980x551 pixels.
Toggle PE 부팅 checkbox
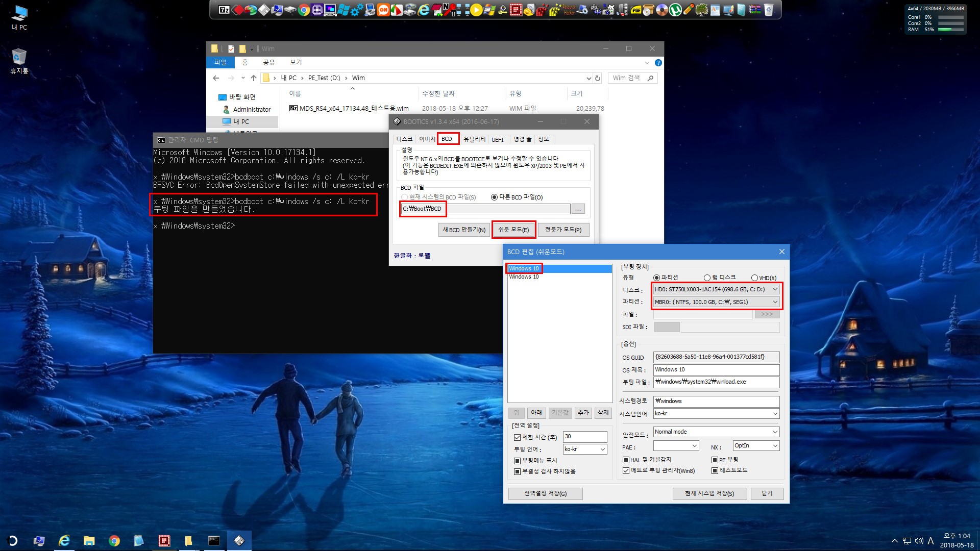tap(715, 460)
